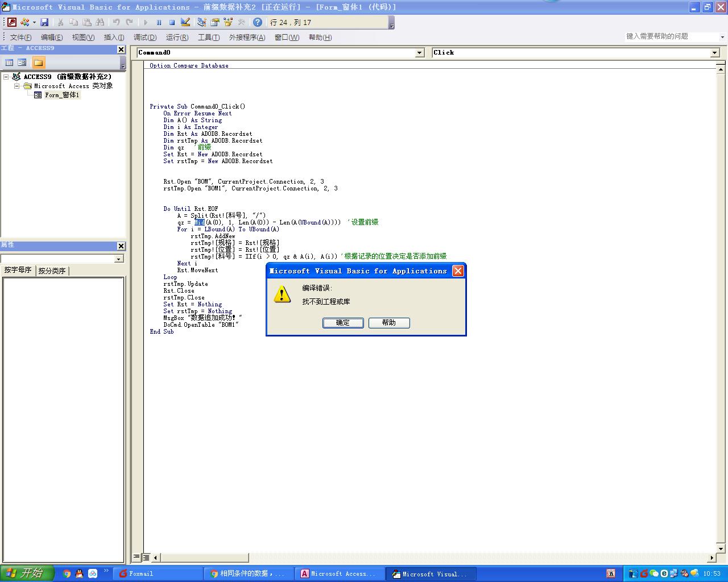Toggle Design Mode icon
728x582 pixels.
[x=185, y=22]
